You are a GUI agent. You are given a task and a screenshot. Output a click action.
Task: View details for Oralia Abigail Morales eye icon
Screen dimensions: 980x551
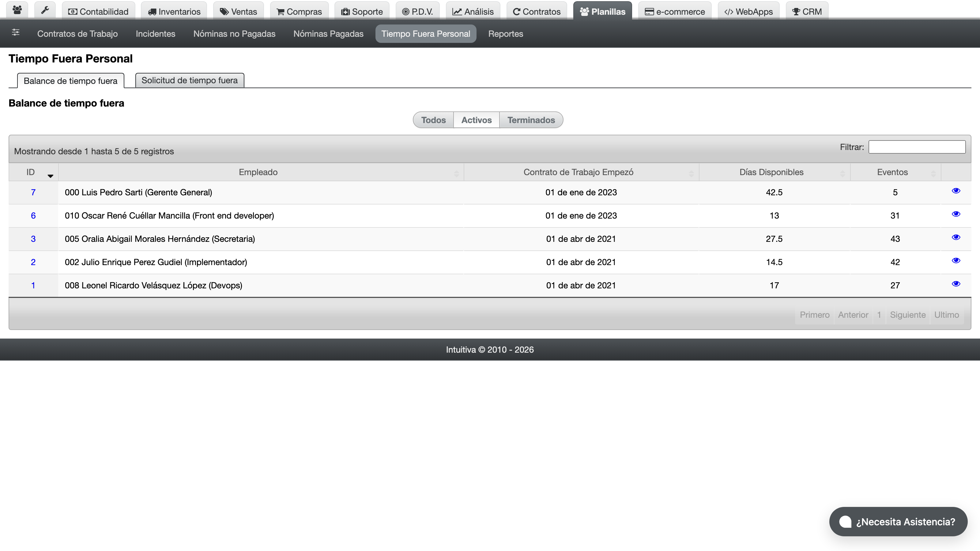click(956, 237)
